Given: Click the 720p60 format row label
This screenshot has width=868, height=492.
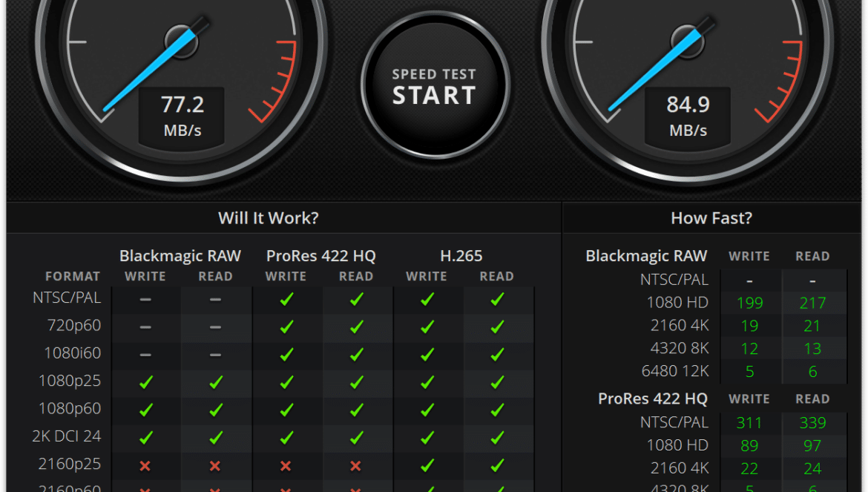Looking at the screenshot, I should (x=74, y=325).
